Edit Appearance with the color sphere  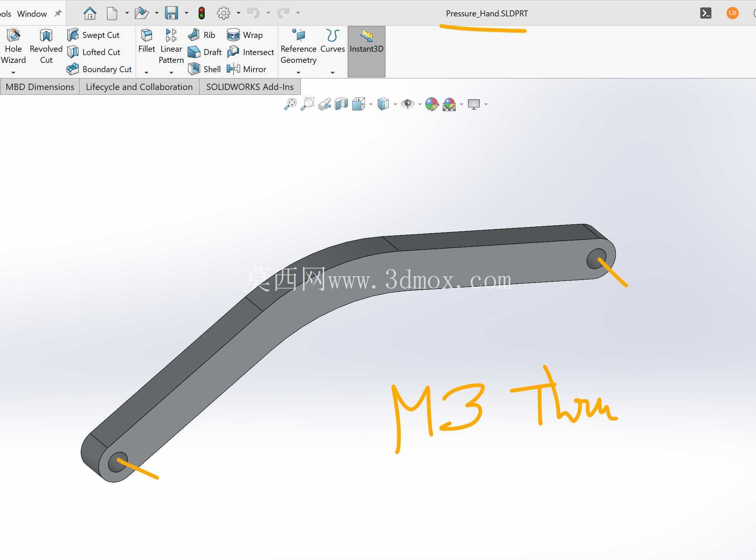(432, 104)
